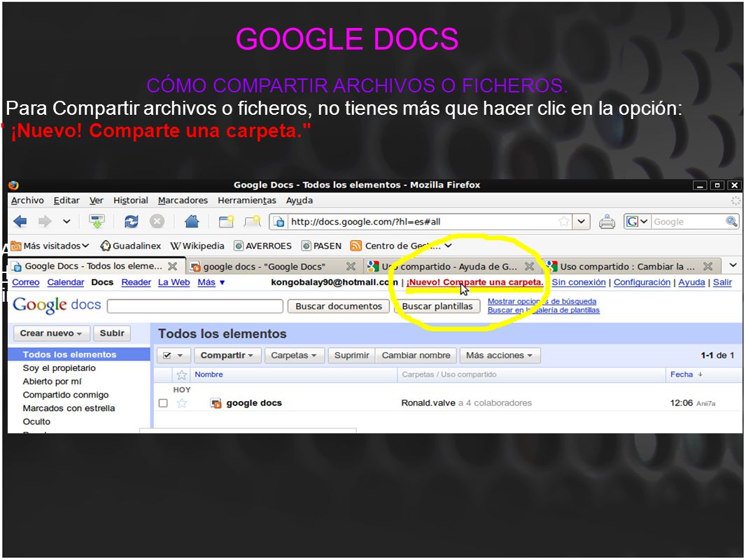Click the Reader link
Image resolution: width=746 pixels, height=560 pixels.
(136, 282)
